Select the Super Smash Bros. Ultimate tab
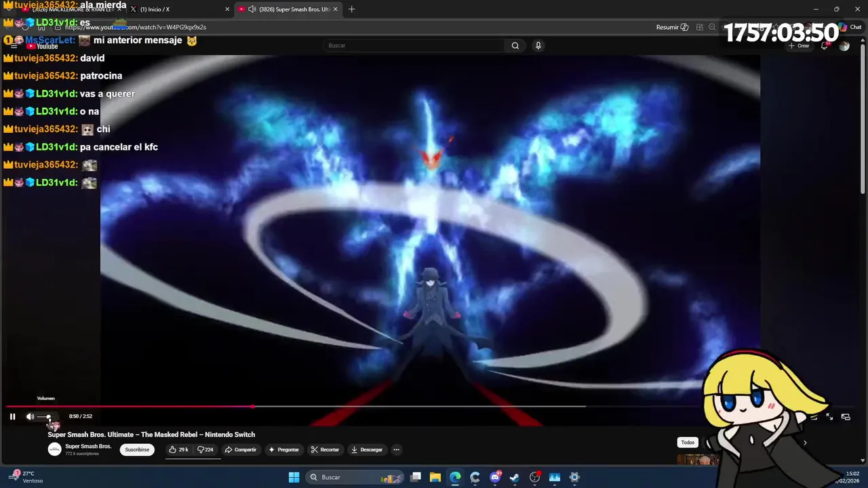 click(288, 9)
